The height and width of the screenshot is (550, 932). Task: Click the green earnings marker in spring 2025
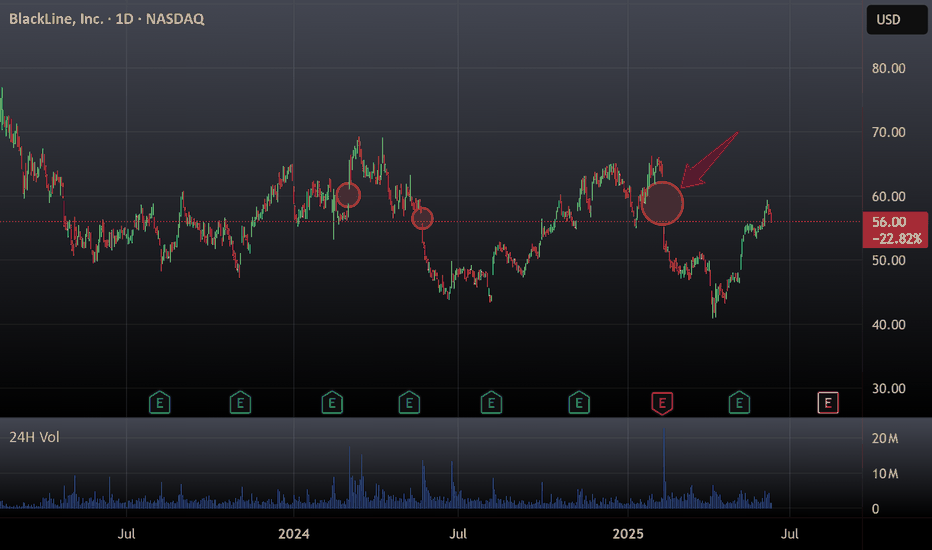pos(739,403)
